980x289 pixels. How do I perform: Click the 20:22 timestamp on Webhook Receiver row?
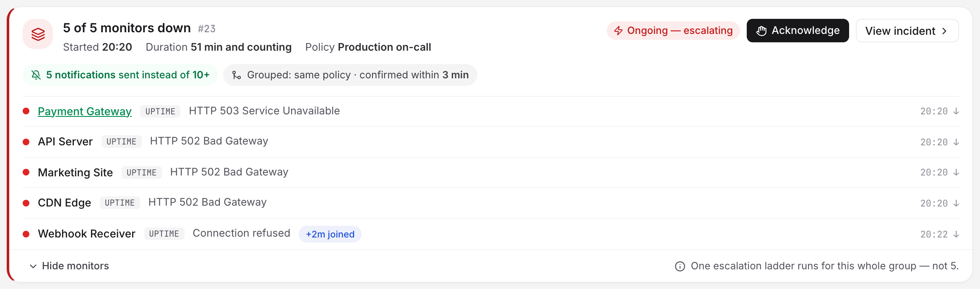point(934,234)
